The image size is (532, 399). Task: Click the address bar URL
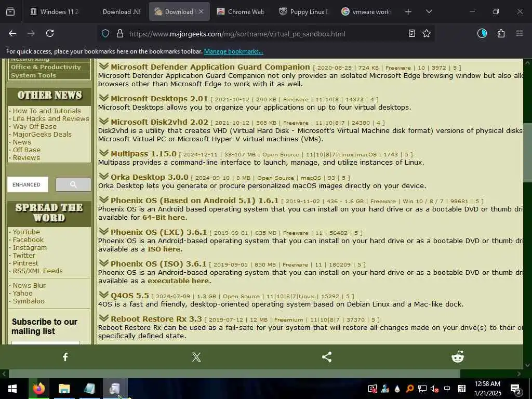(x=237, y=34)
